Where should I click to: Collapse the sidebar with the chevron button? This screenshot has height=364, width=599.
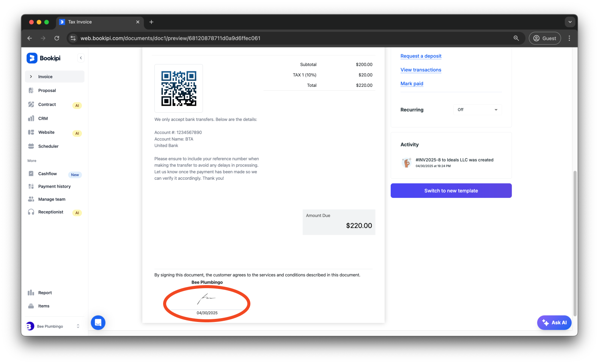(81, 58)
